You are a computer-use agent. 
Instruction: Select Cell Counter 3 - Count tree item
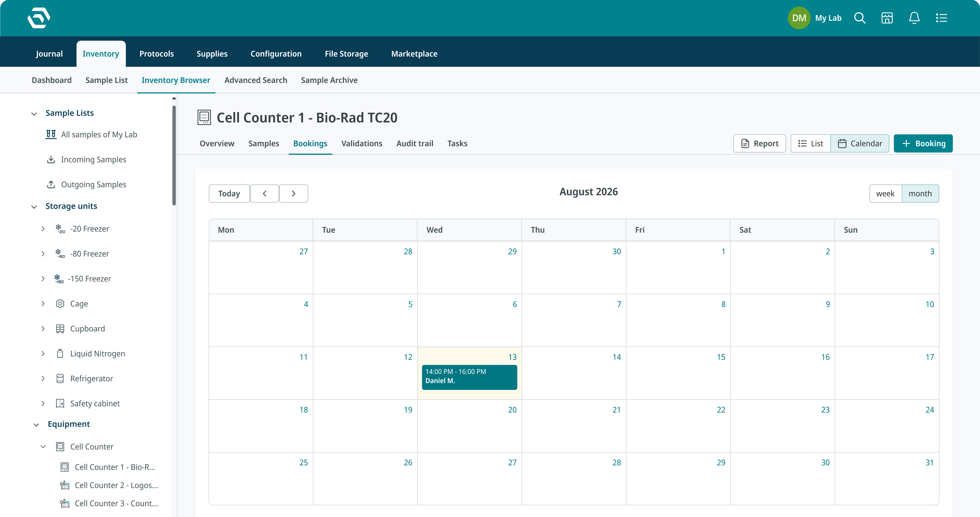tap(109, 503)
